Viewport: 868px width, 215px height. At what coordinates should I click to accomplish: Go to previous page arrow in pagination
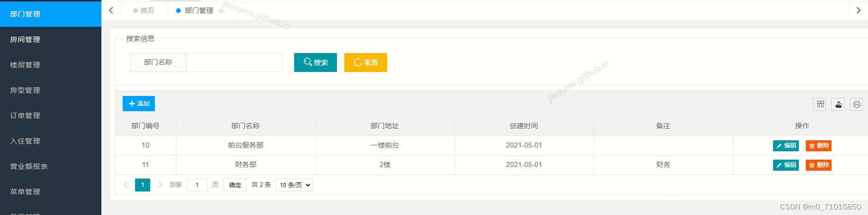pyautogui.click(x=125, y=185)
